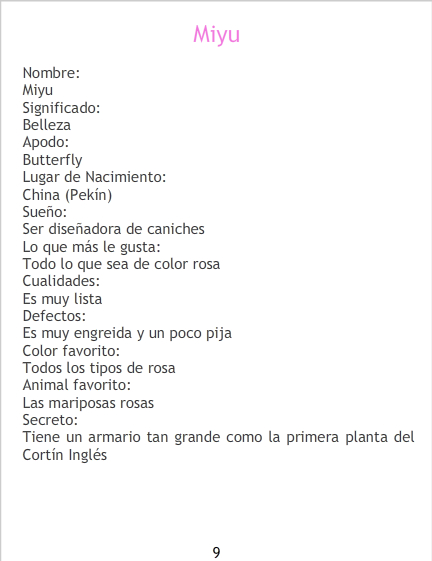Click the page number 9
Image resolution: width=432 pixels, height=561 pixels.
tap(216, 552)
